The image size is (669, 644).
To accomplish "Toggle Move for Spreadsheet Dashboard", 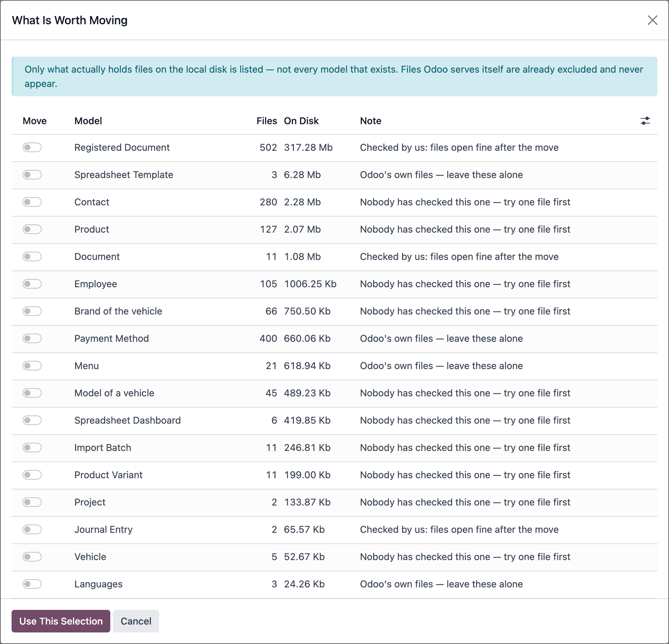I will pos(32,420).
